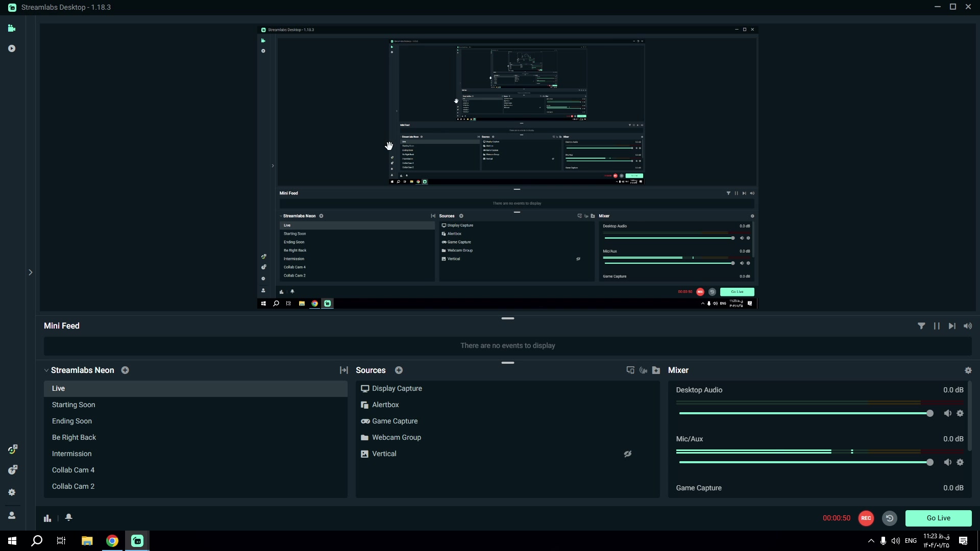The height and width of the screenshot is (551, 980).
Task: Mute the Mic/Aux channel
Action: coord(947,463)
